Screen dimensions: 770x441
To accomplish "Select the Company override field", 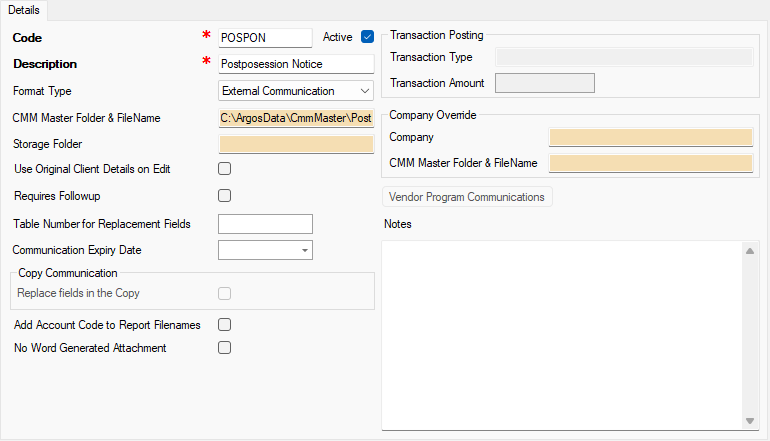I will pyautogui.click(x=651, y=137).
